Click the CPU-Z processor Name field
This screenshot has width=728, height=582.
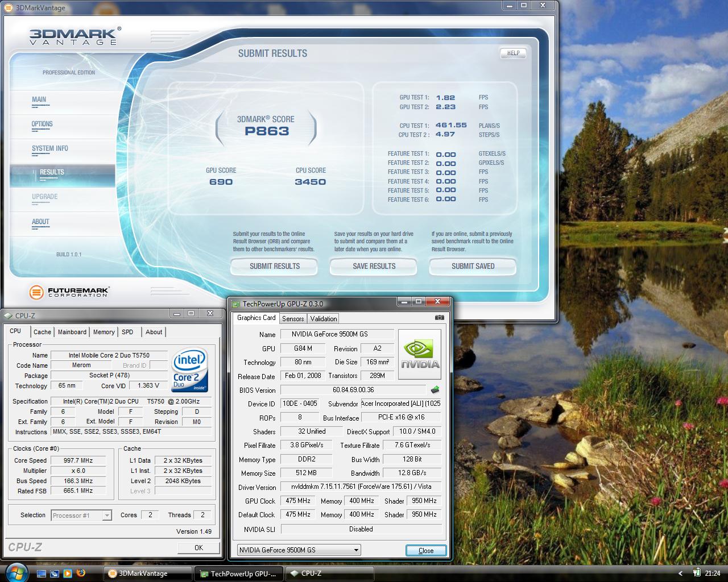[x=109, y=355]
